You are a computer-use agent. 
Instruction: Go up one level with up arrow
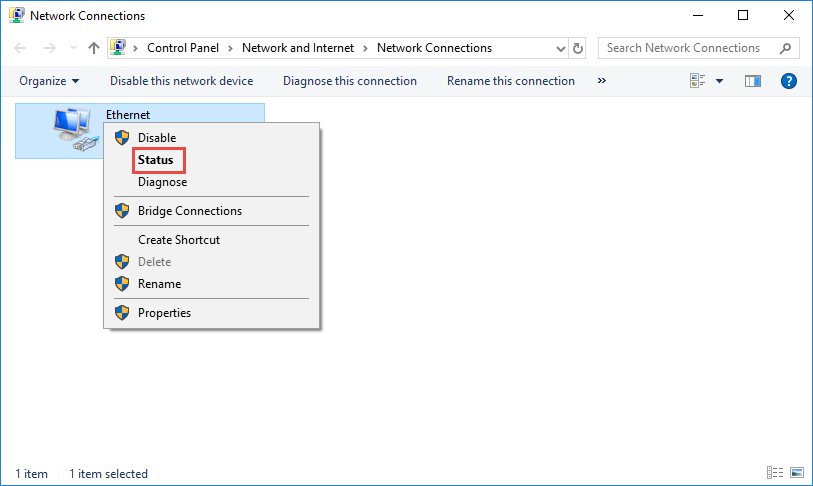tap(93, 48)
